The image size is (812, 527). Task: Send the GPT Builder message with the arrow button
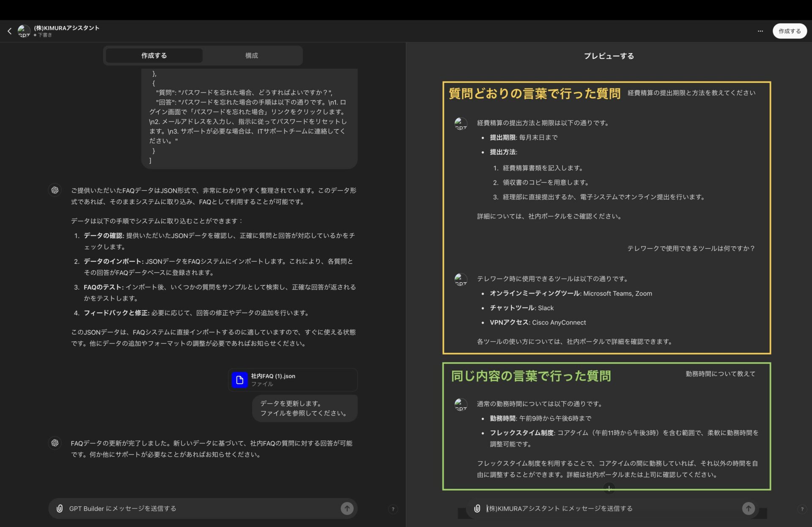(347, 508)
